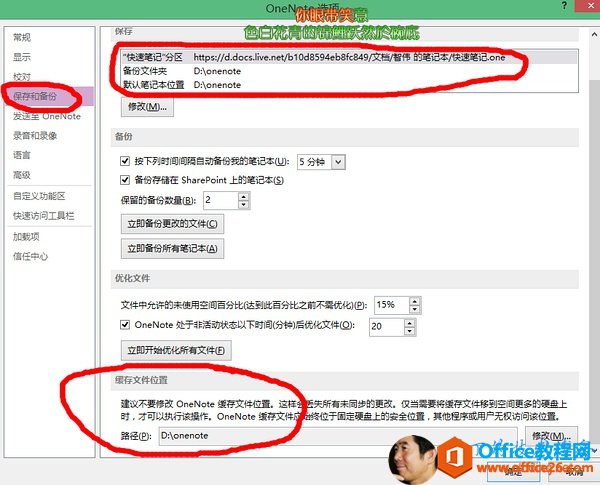Open the 加载项 category
The height and width of the screenshot is (485, 600).
pyautogui.click(x=26, y=237)
